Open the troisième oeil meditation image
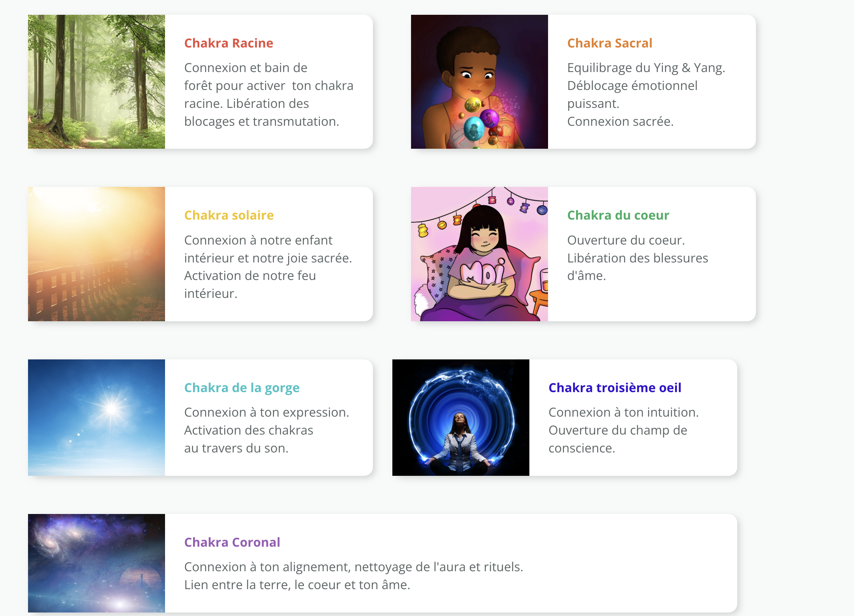854x616 pixels. 461,417
